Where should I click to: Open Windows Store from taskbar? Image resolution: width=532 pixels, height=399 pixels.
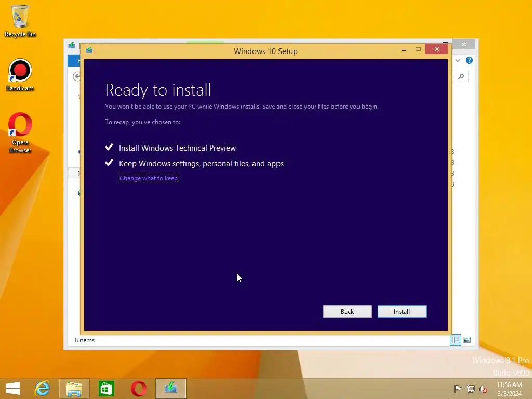[x=106, y=389]
